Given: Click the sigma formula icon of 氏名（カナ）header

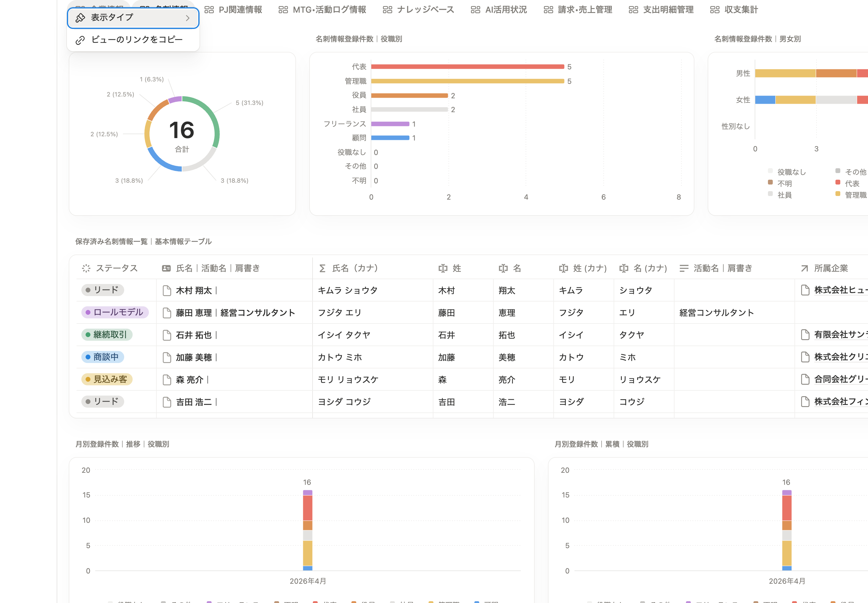Looking at the screenshot, I should (322, 268).
